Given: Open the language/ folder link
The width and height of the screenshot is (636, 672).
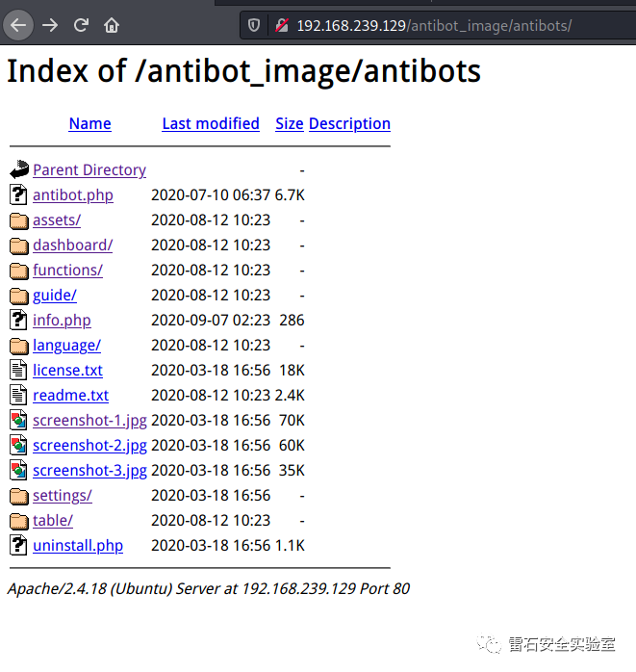Looking at the screenshot, I should (66, 346).
